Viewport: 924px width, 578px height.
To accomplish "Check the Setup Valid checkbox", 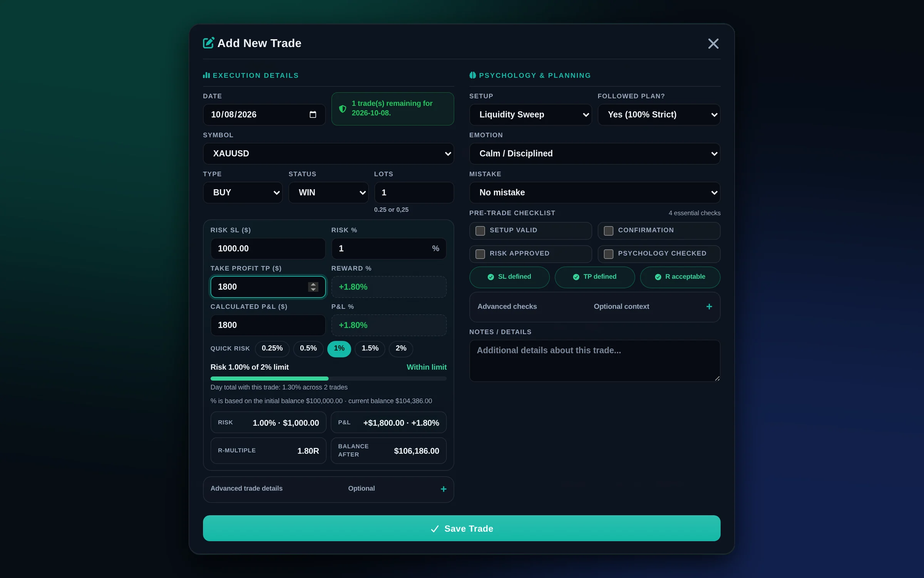I will [480, 230].
